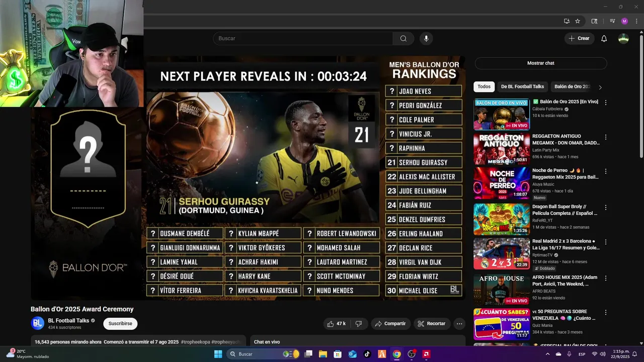
Task: Click Cábala Futbolera channel name
Action: click(x=547, y=109)
